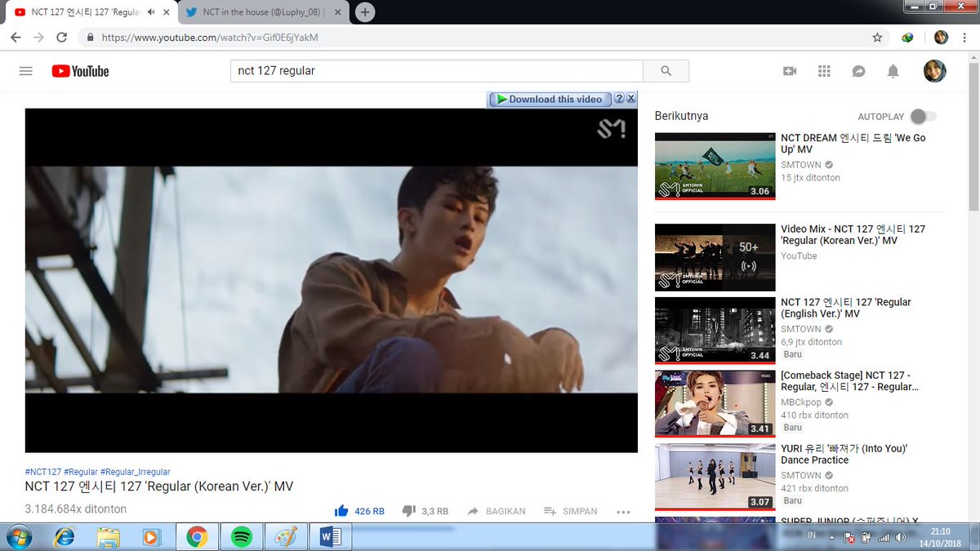Click the video player frame
The image size is (980, 551).
coord(331,280)
